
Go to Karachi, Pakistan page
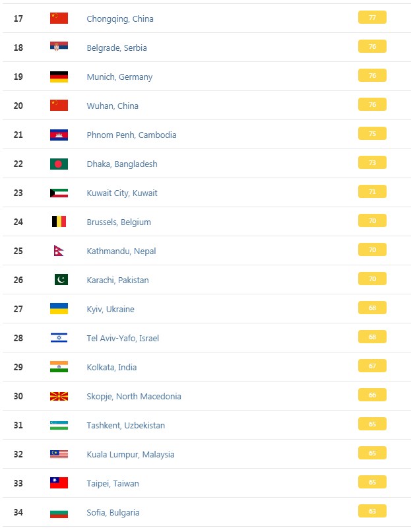(117, 281)
